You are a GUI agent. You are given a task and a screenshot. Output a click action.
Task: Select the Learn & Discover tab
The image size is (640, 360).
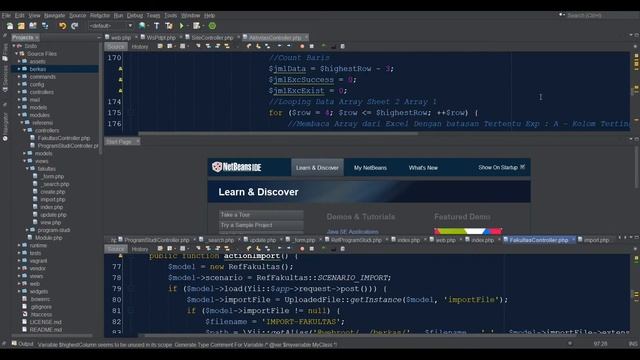point(317,168)
